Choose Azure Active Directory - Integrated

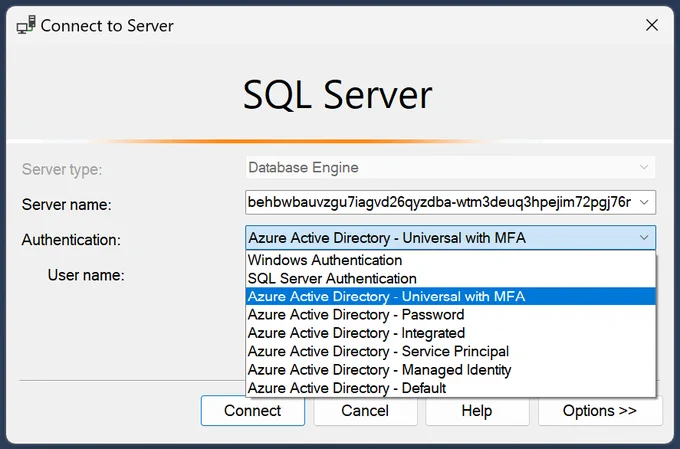coord(451,333)
